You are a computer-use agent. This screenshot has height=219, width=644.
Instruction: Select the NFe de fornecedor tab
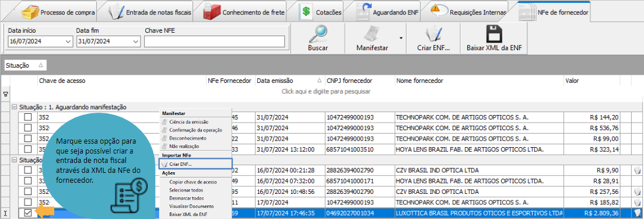[554, 12]
